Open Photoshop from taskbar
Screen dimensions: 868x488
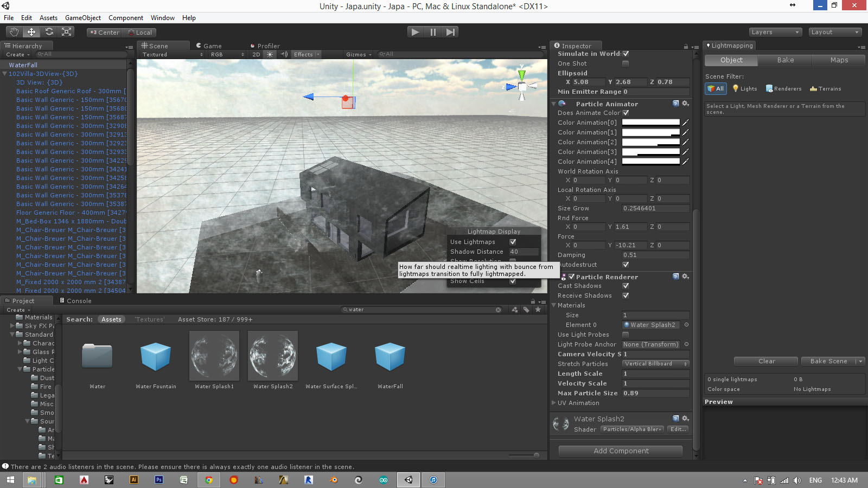click(x=159, y=480)
